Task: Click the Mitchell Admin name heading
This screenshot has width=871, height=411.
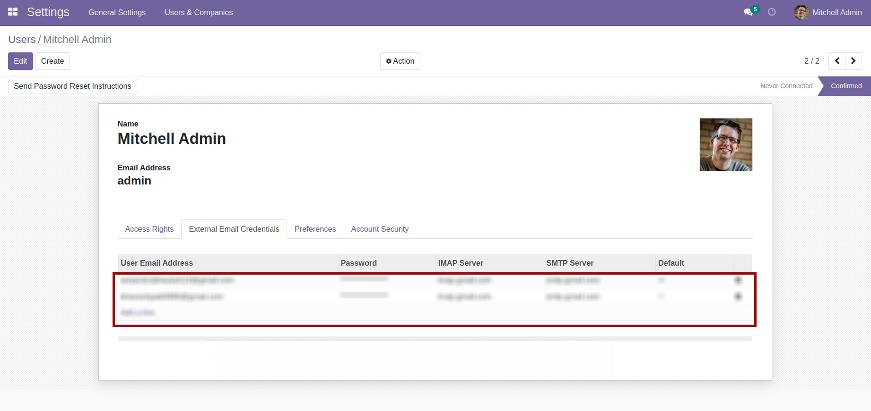Action: click(172, 139)
